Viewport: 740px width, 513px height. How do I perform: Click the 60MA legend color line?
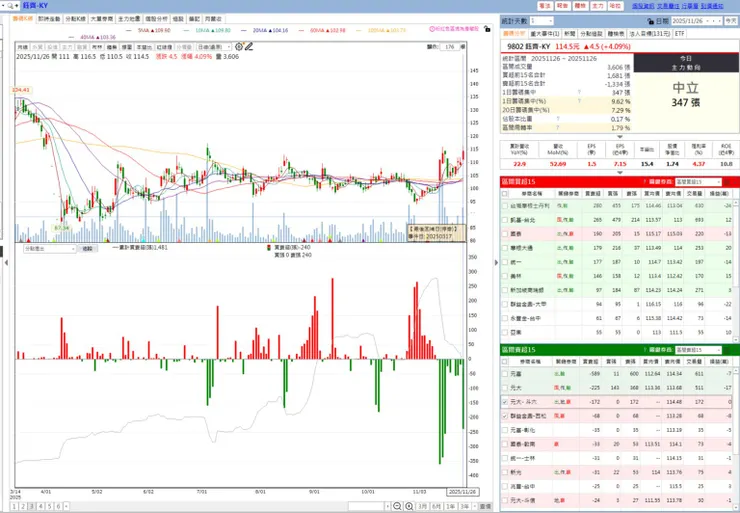[x=301, y=30]
